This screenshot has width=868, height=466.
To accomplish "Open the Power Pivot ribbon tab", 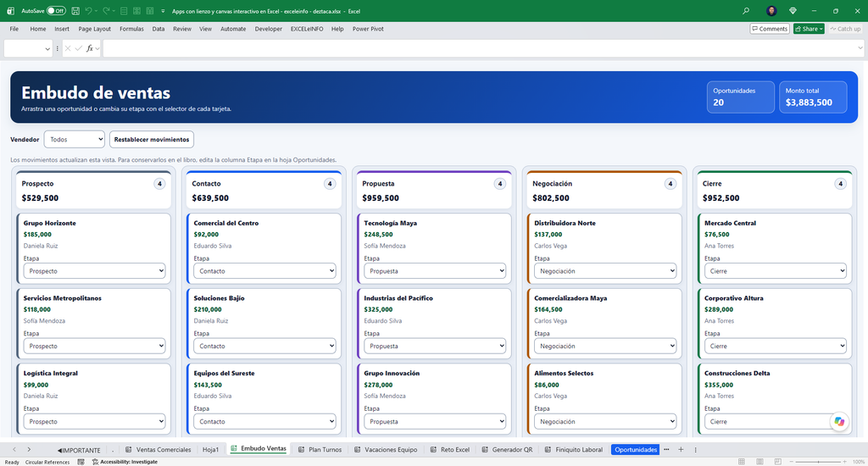I will pos(368,29).
